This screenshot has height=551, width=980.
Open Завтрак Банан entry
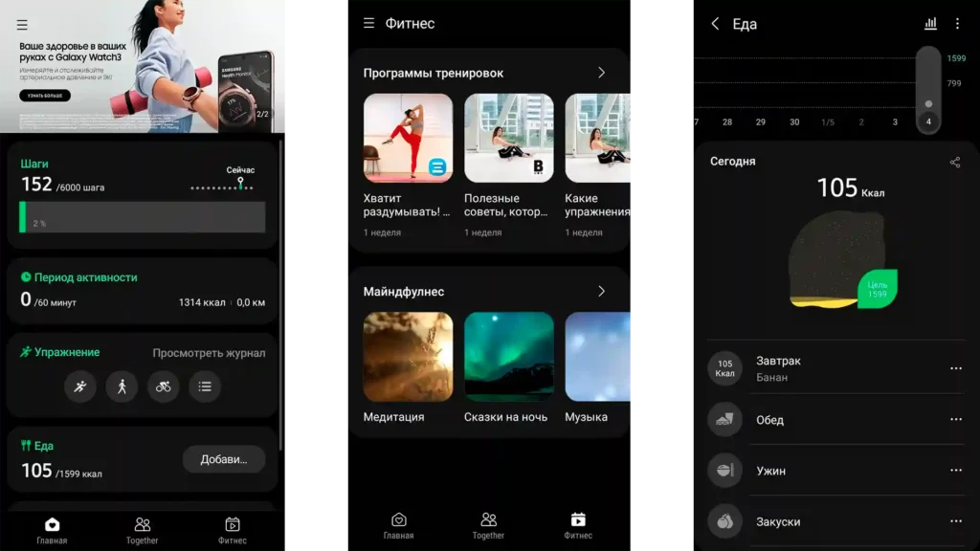click(835, 368)
